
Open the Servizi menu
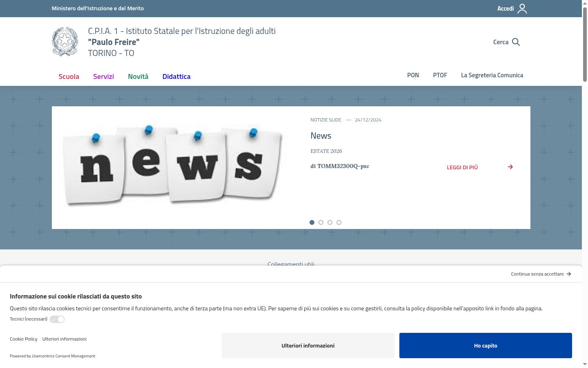point(104,76)
